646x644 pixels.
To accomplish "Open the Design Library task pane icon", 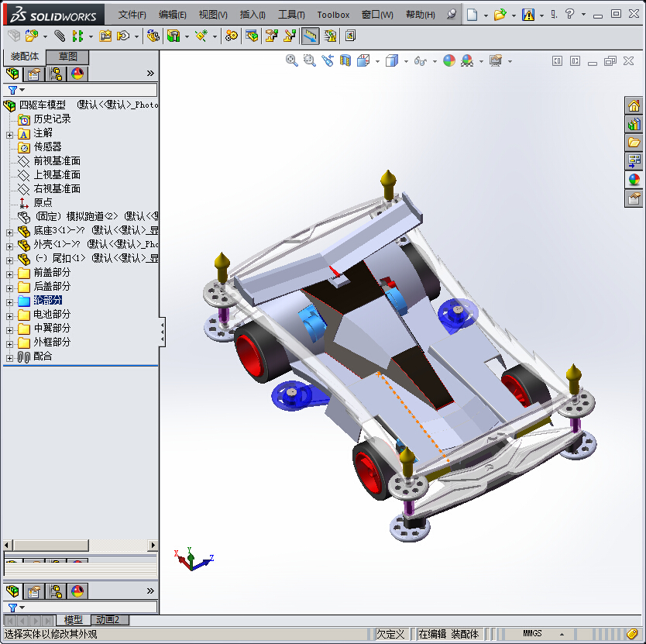I will [634, 124].
